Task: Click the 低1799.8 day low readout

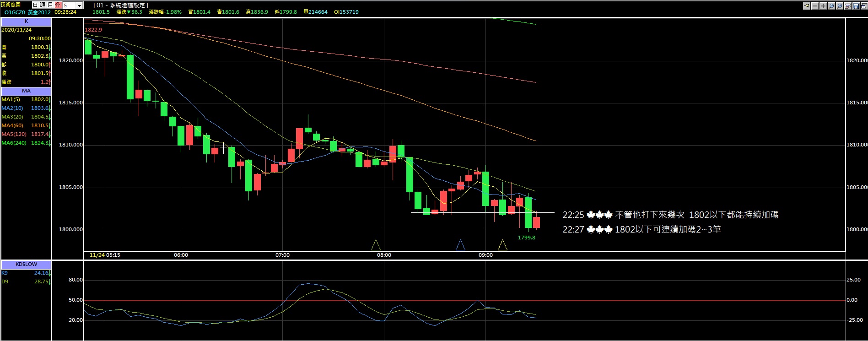Action: click(x=286, y=12)
